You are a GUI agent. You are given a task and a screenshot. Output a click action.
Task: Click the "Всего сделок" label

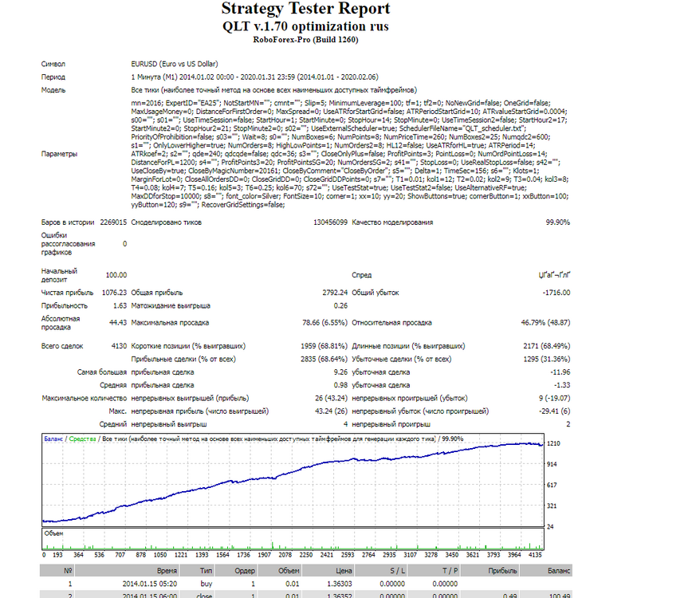point(62,346)
